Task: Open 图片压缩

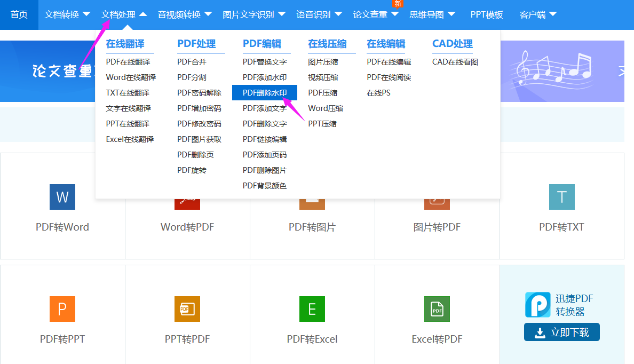Action: pos(323,62)
